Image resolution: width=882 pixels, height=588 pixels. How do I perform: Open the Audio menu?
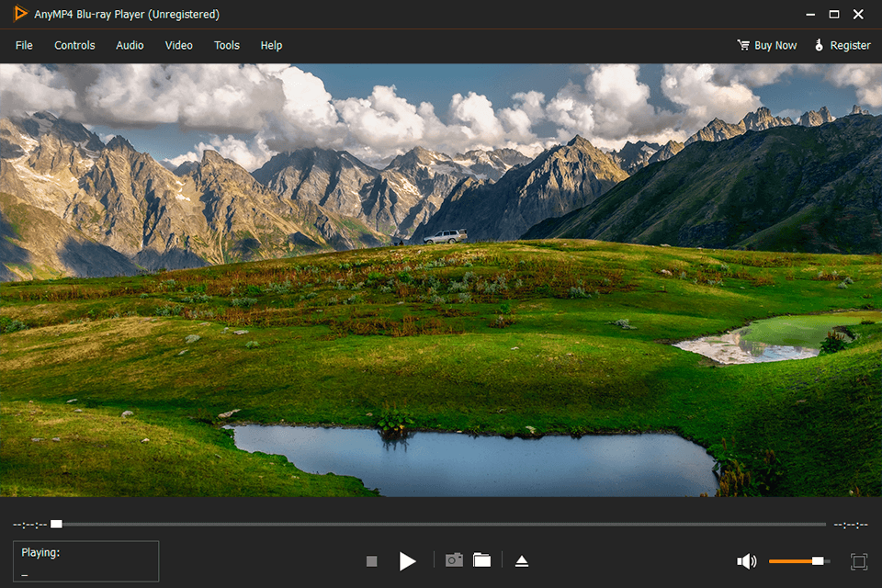(129, 45)
